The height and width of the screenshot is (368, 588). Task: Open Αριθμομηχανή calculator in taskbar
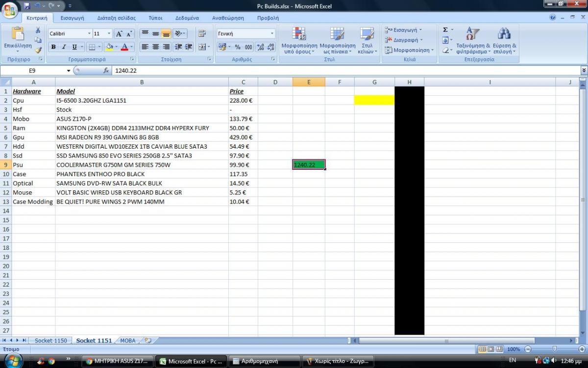tap(265, 361)
